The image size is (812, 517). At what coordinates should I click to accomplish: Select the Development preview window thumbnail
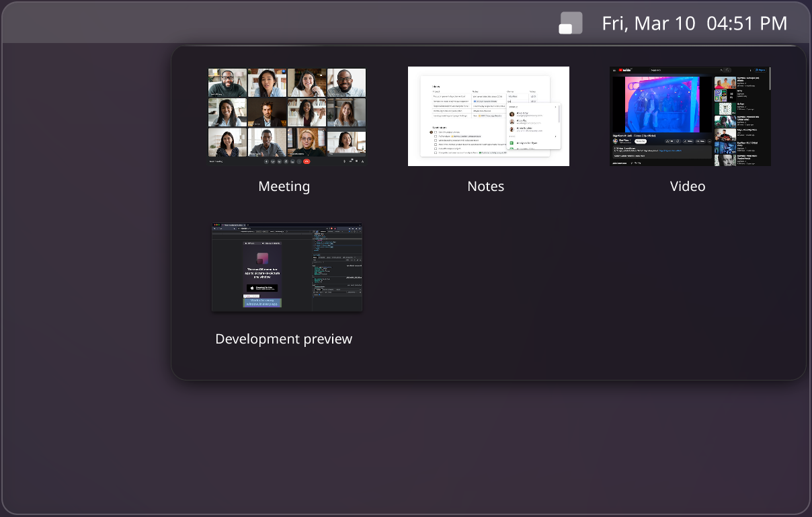tap(287, 267)
